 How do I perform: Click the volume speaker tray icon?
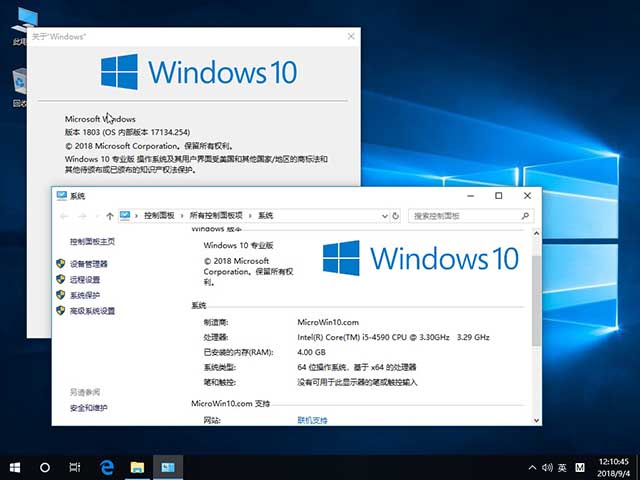coord(545,467)
